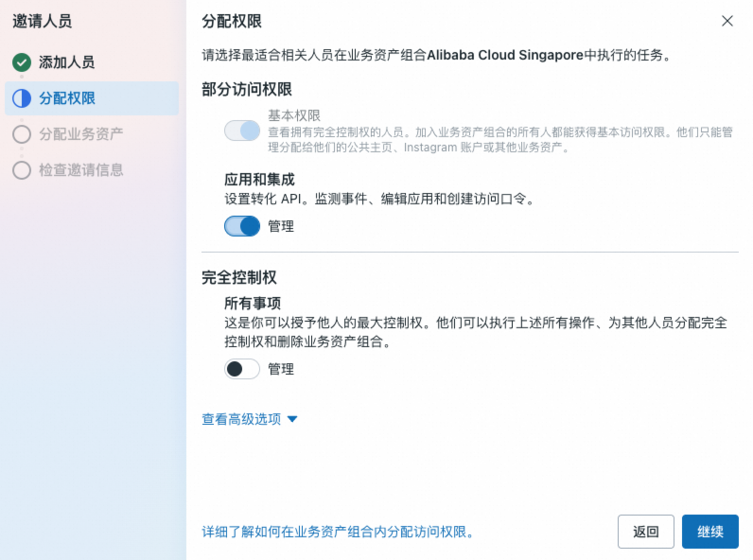This screenshot has height=560, width=753.
Task: Click the 管理 label under 所有事项
Action: click(x=281, y=369)
